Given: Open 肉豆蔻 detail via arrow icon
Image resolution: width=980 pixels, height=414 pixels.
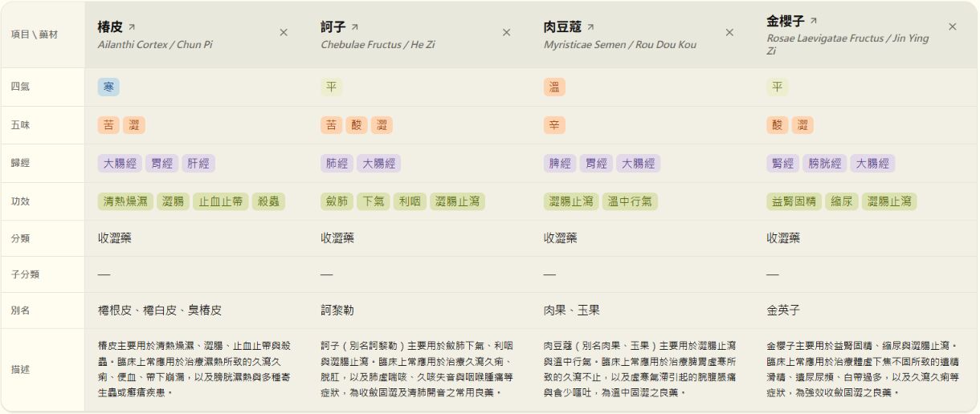Looking at the screenshot, I should 590,27.
